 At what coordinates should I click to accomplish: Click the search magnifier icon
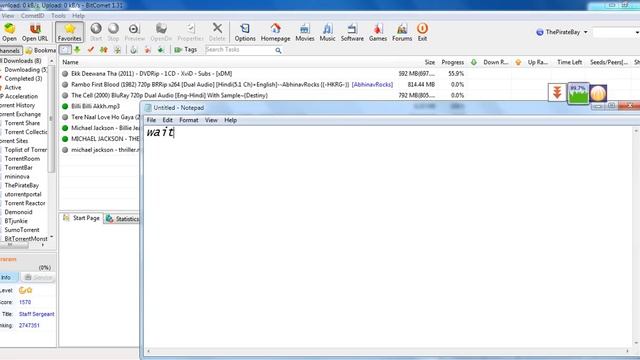(278, 50)
